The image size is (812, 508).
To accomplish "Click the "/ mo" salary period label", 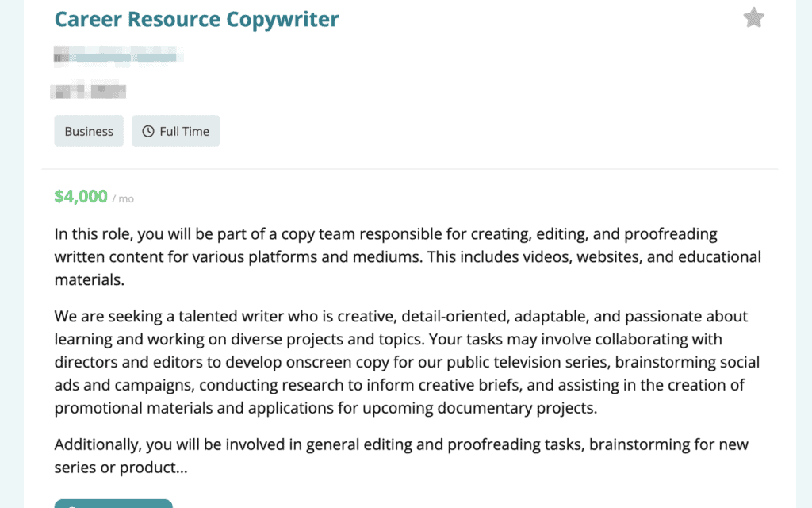I will pyautogui.click(x=123, y=199).
